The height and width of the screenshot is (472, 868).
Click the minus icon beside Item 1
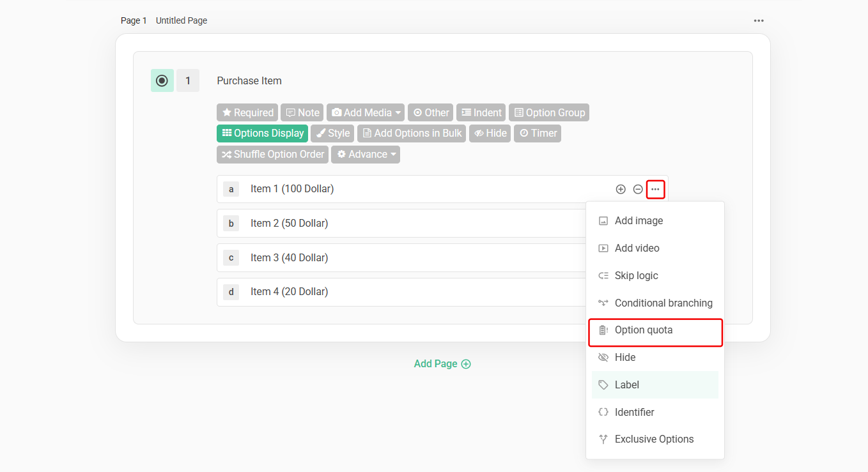(638, 189)
